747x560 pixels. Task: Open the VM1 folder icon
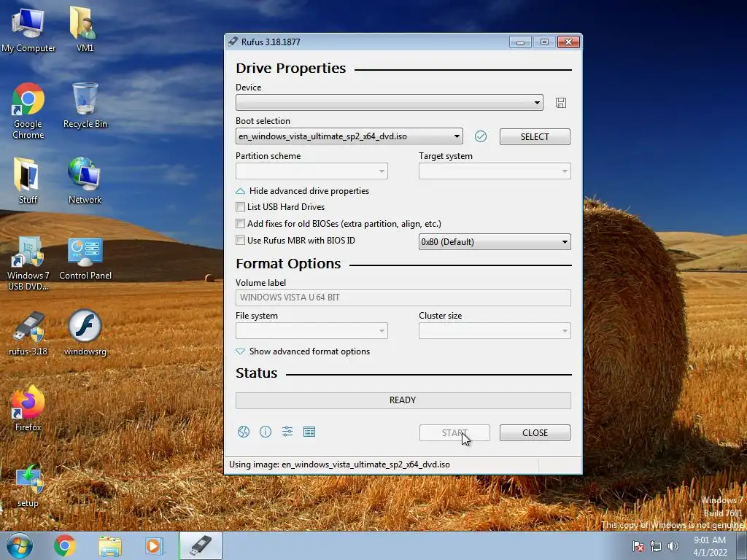pyautogui.click(x=85, y=29)
